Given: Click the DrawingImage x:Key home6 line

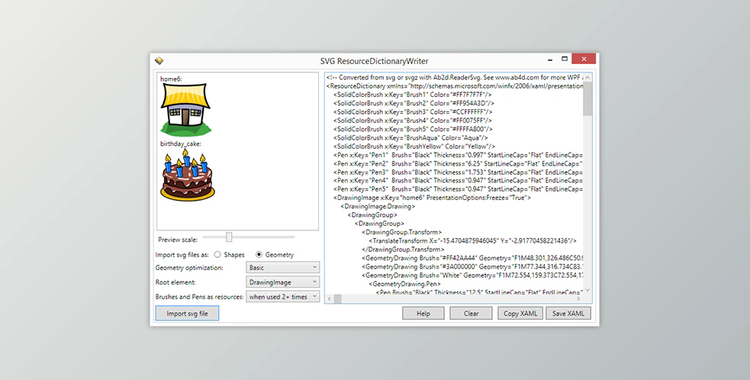Looking at the screenshot, I should [x=432, y=198].
